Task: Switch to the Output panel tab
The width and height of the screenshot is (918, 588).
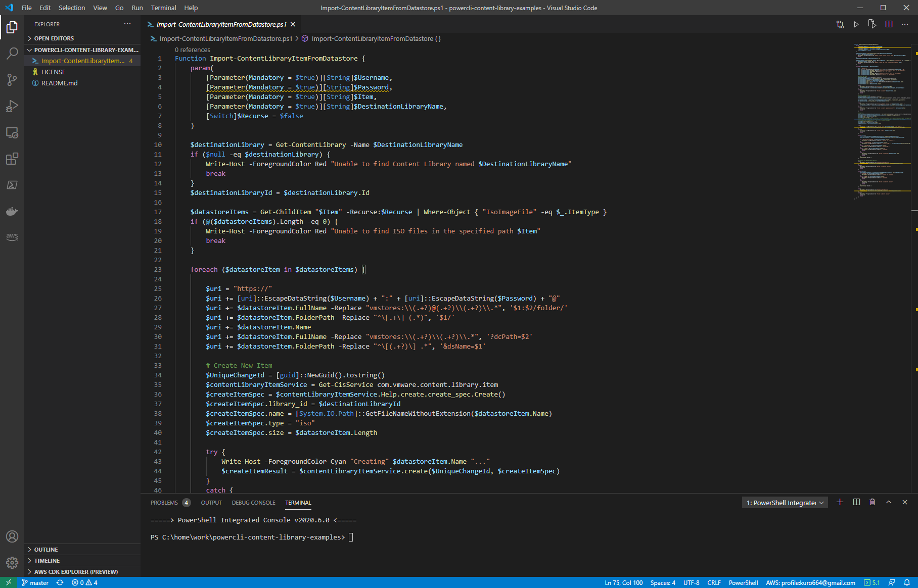Action: pos(211,503)
